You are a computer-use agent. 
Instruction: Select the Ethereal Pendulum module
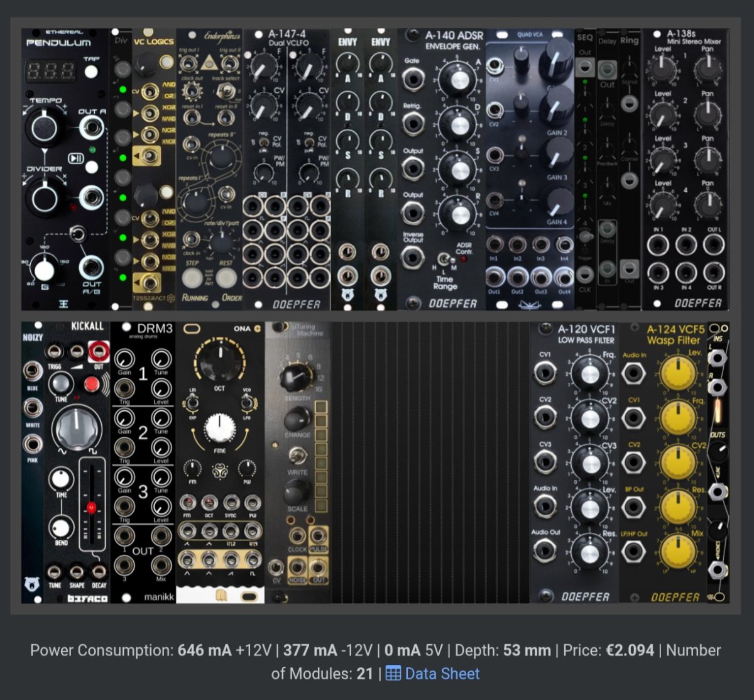pos(66,169)
